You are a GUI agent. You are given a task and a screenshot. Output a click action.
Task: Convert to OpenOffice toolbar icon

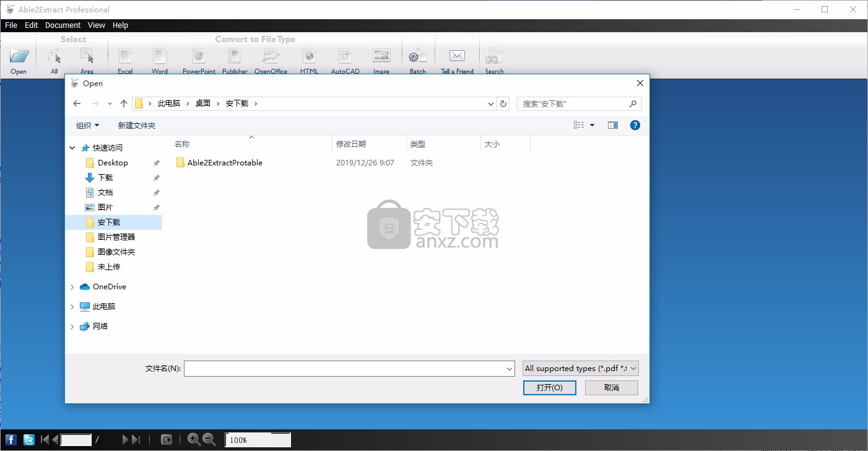(x=271, y=56)
